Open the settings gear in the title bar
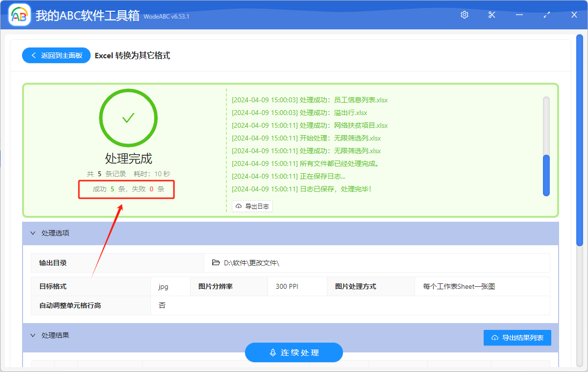Viewport: 588px width, 372px height. 464,15
